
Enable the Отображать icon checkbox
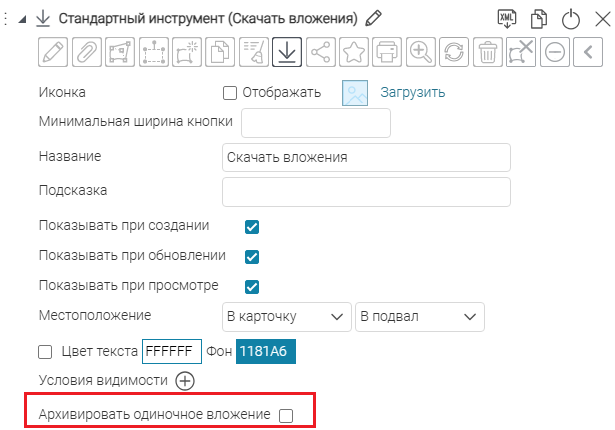click(x=229, y=93)
